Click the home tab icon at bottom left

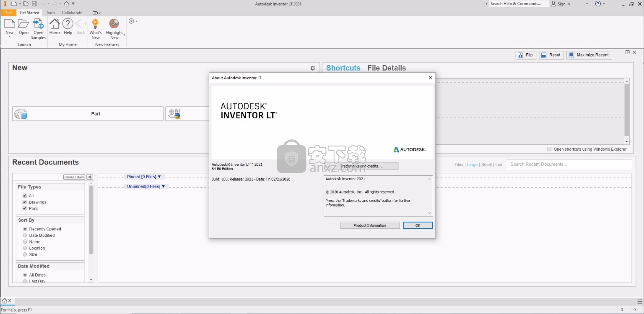coord(4,301)
